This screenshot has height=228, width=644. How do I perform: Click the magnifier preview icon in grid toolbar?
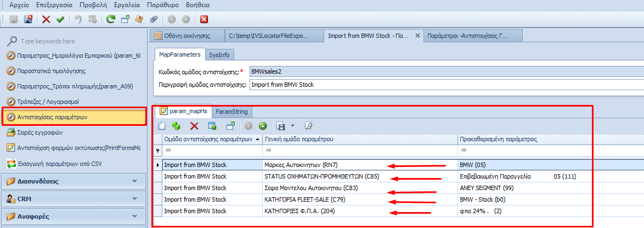coord(308,126)
